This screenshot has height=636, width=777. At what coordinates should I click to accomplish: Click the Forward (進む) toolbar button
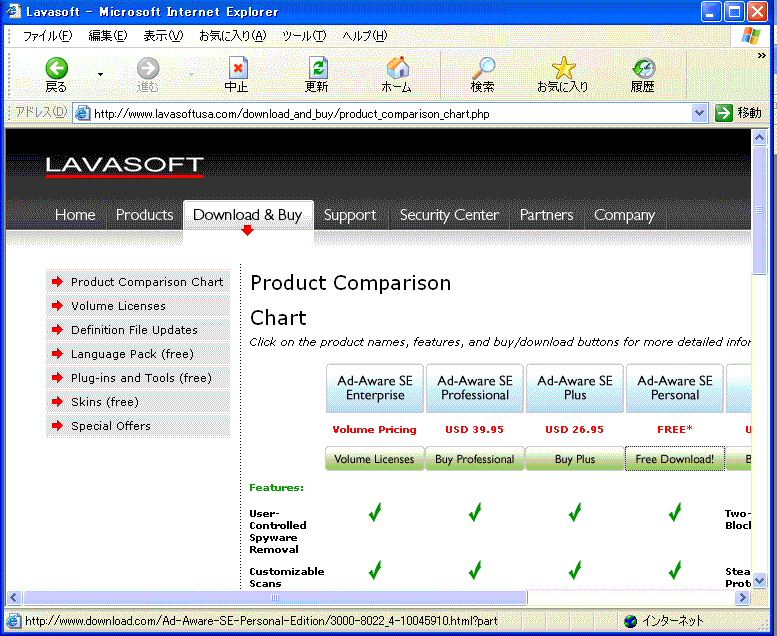[148, 74]
